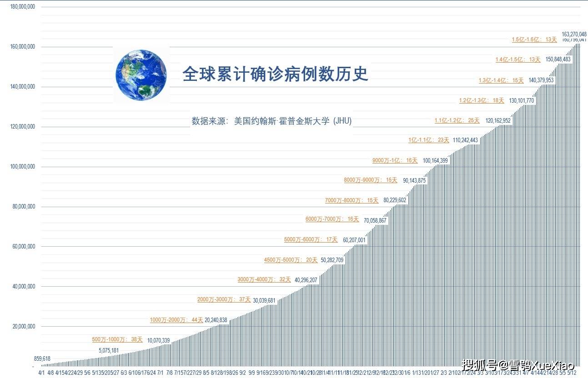
Task: Select the data label 100,164,399
Action: (435, 160)
